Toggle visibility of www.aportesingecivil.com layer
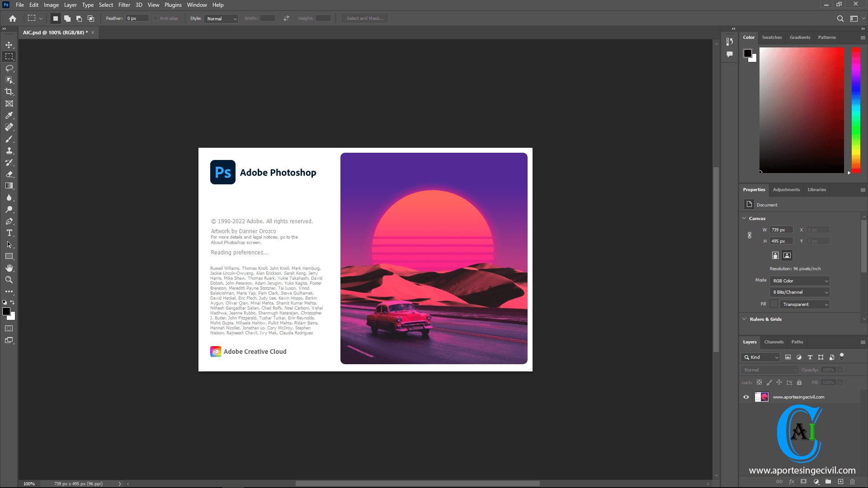 point(746,396)
